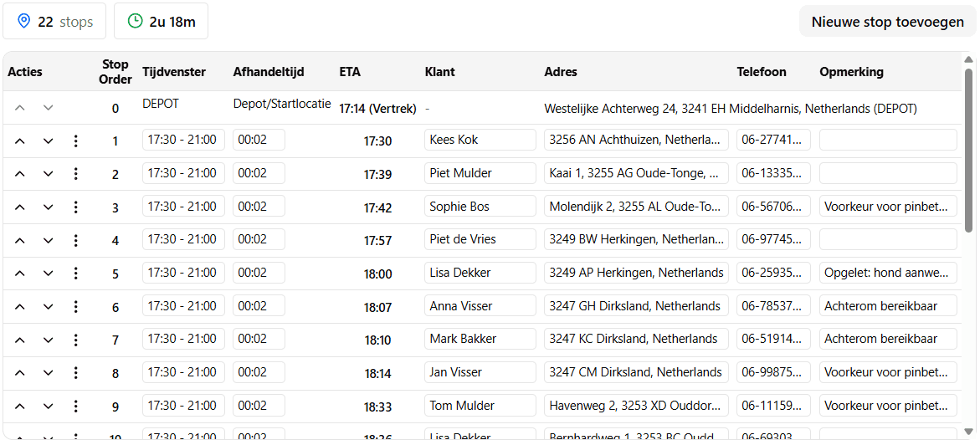The width and height of the screenshot is (980, 445).
Task: Move Piet Mulder stop down
Action: coord(48,174)
